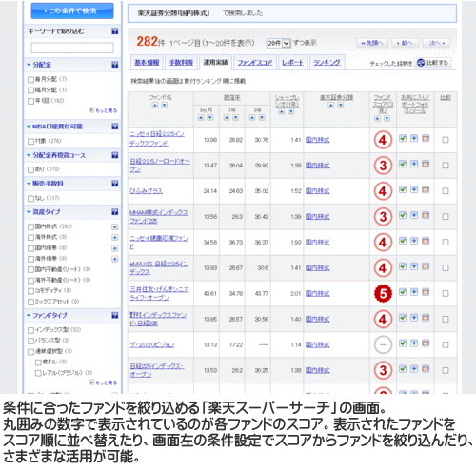The height and width of the screenshot is (471, 476).
Task: Collapse the NISA口座買付可能 filter section
Action: coord(29,127)
